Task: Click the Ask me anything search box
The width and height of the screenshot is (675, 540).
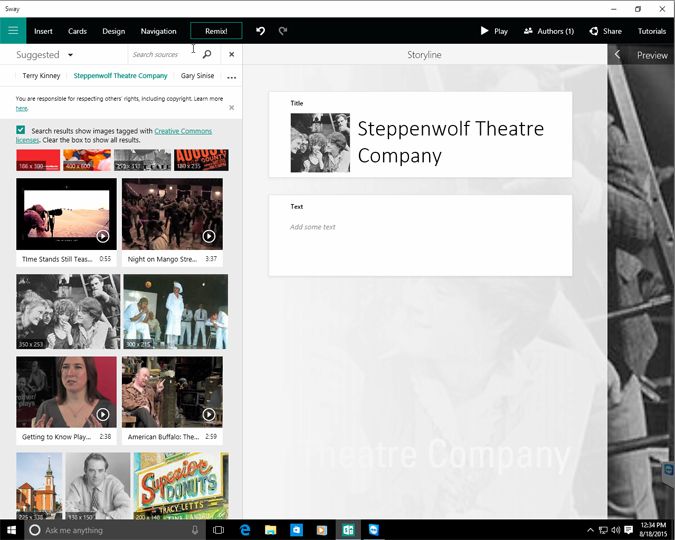Action: (x=114, y=530)
